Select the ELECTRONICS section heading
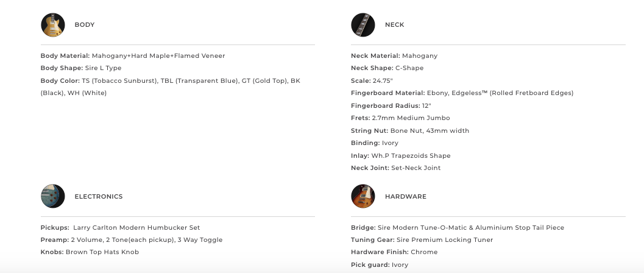644x273 pixels. click(98, 197)
